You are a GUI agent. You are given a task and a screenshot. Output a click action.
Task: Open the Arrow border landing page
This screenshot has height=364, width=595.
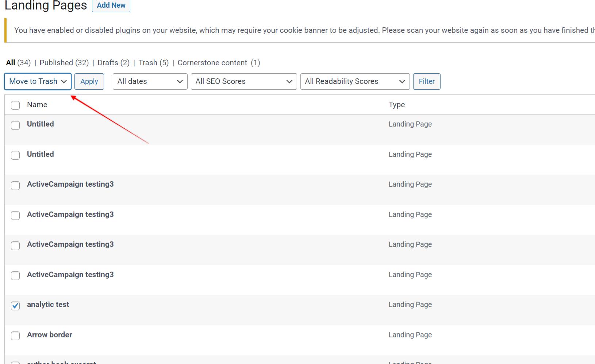coord(50,334)
